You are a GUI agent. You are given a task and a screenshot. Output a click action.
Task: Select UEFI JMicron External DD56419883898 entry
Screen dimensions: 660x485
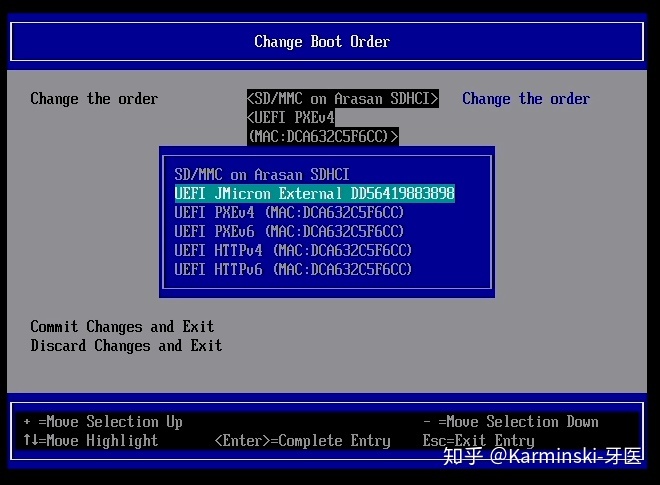(314, 193)
